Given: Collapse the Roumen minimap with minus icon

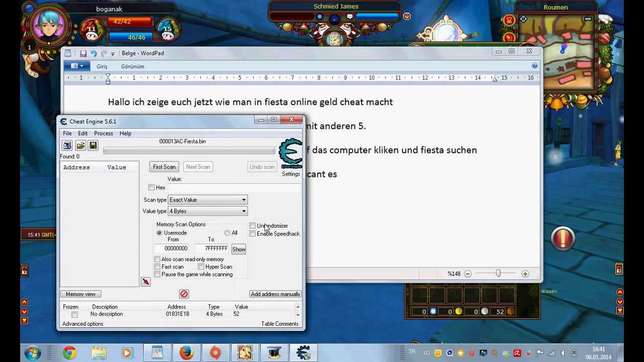Looking at the screenshot, I should click(588, 19).
